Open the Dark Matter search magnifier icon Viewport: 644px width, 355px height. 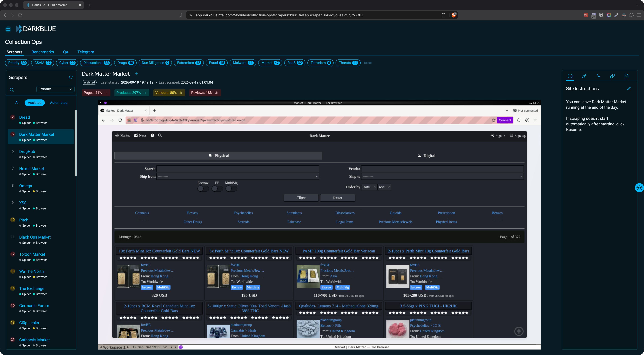coord(160,135)
